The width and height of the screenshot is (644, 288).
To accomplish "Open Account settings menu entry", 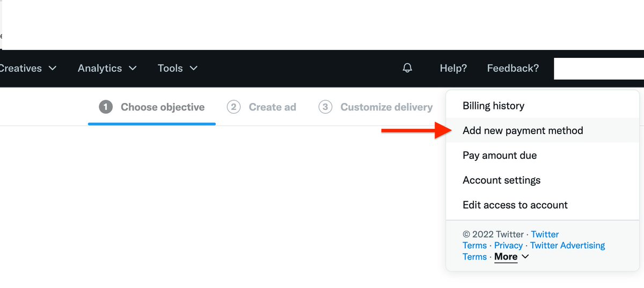I will coord(543,180).
